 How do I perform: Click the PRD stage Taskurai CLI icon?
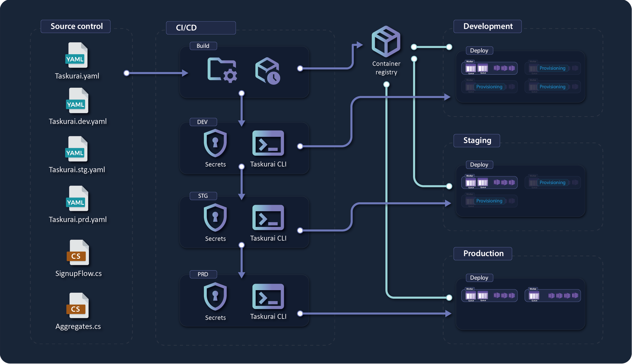(268, 296)
